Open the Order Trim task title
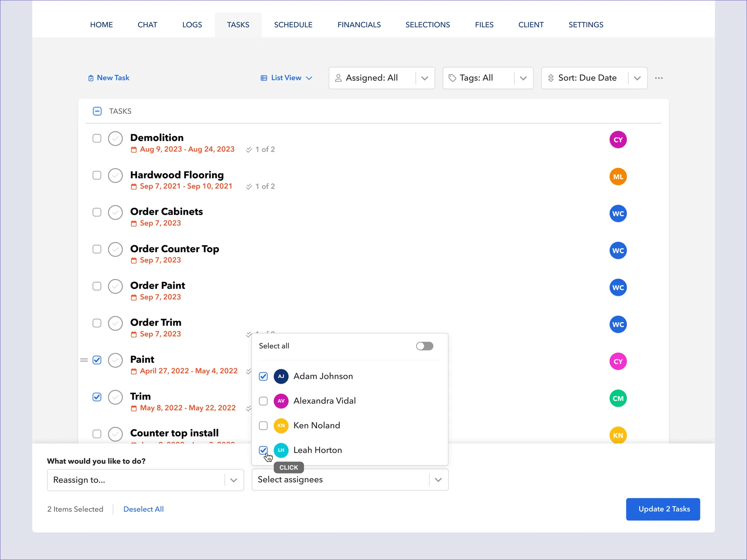747x560 pixels. (x=156, y=322)
